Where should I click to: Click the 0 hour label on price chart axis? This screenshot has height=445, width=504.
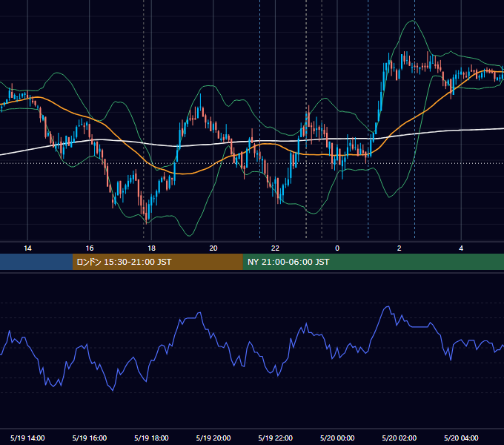tap(337, 248)
